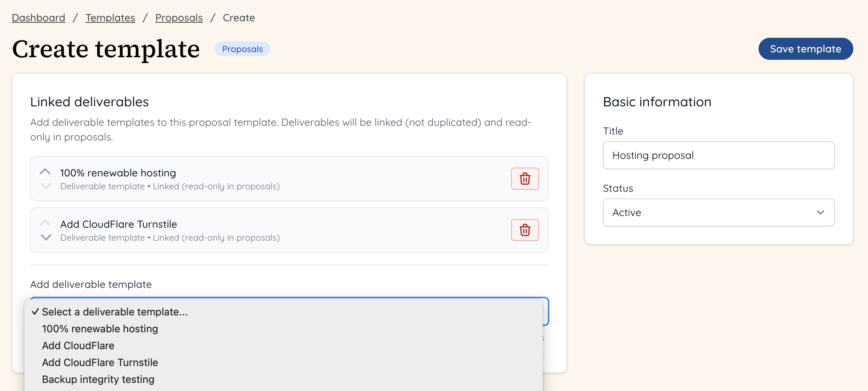868x391 pixels.
Task: Click inside the Title field showing "Hosting proposal"
Action: click(718, 155)
